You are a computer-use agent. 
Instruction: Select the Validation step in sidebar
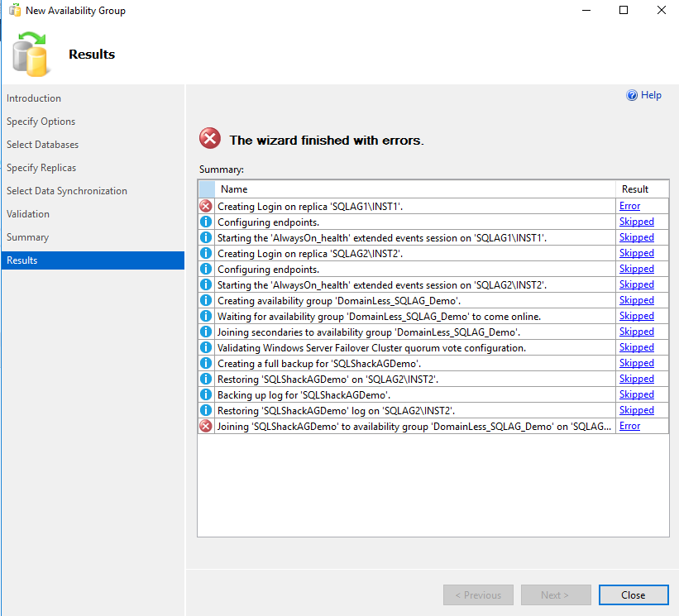(x=28, y=214)
